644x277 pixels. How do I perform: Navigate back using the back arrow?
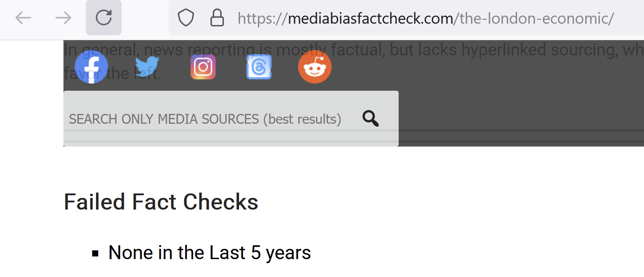[x=23, y=17]
